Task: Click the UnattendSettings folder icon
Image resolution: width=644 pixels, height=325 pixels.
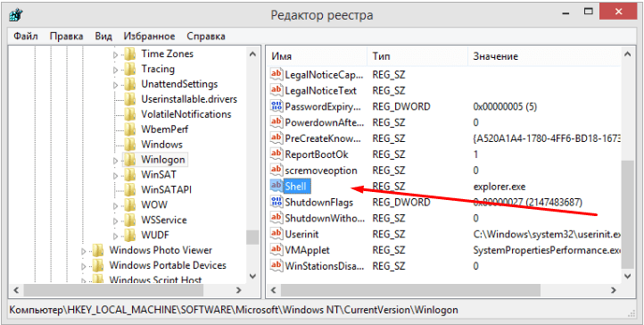Action: pyautogui.click(x=130, y=84)
